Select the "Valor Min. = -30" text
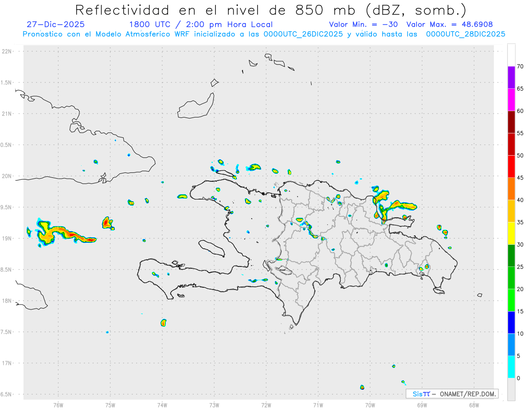This screenshot has width=532, height=411. (x=364, y=24)
